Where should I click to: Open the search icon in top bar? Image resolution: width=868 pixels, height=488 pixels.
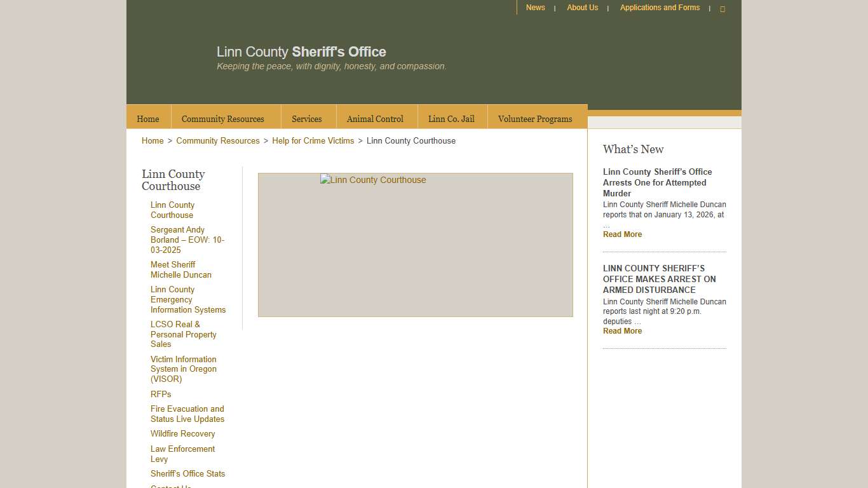coord(722,8)
